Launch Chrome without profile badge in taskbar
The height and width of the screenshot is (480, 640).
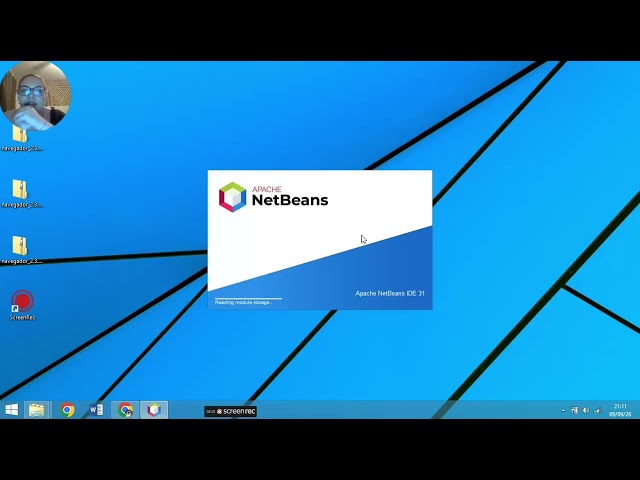coord(68,410)
